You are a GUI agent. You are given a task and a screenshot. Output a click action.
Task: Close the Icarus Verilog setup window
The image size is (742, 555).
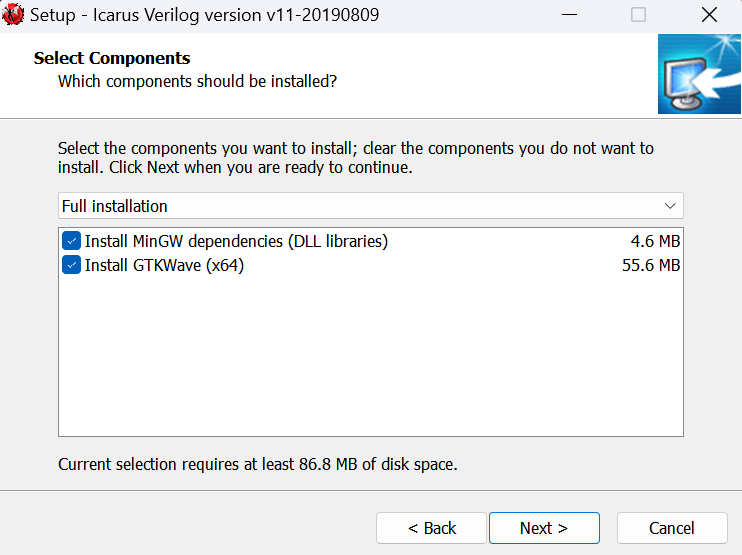[x=709, y=16]
